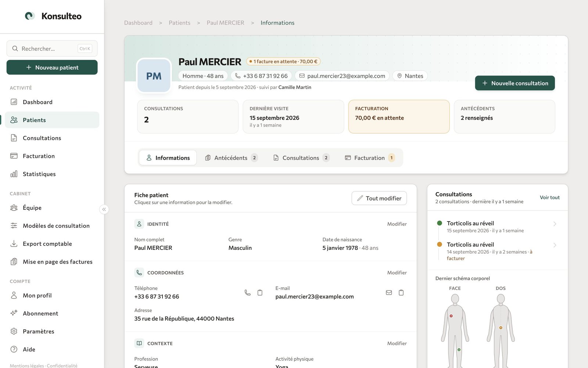Click the back-view DOS body diagram

click(x=501, y=330)
